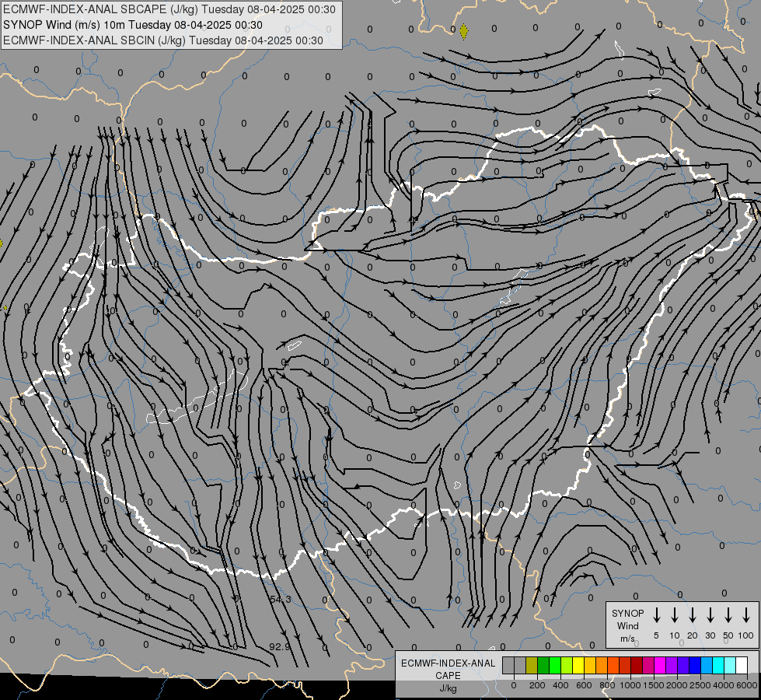Viewport: 761px width, 700px height.
Task: Pick the dark red swatch left of the 1500 mark
Action: click(x=637, y=665)
